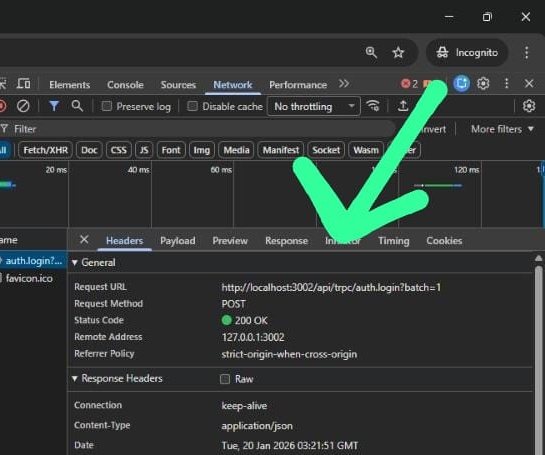Click the import HAR upload icon

tap(403, 106)
